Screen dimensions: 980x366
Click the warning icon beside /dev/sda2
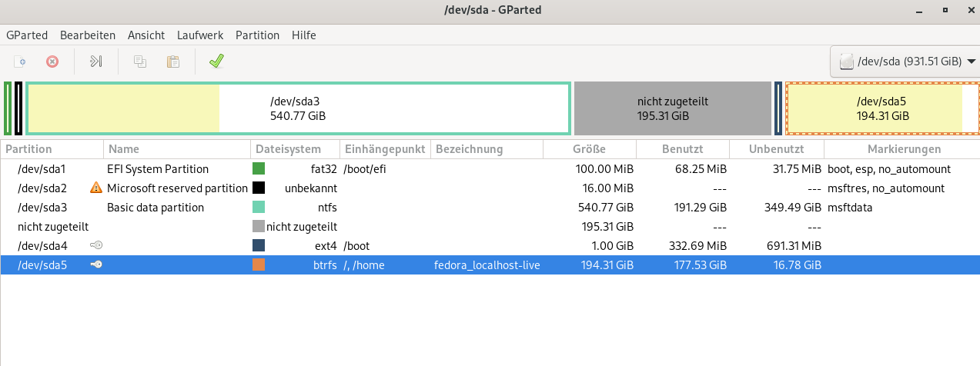pos(96,188)
